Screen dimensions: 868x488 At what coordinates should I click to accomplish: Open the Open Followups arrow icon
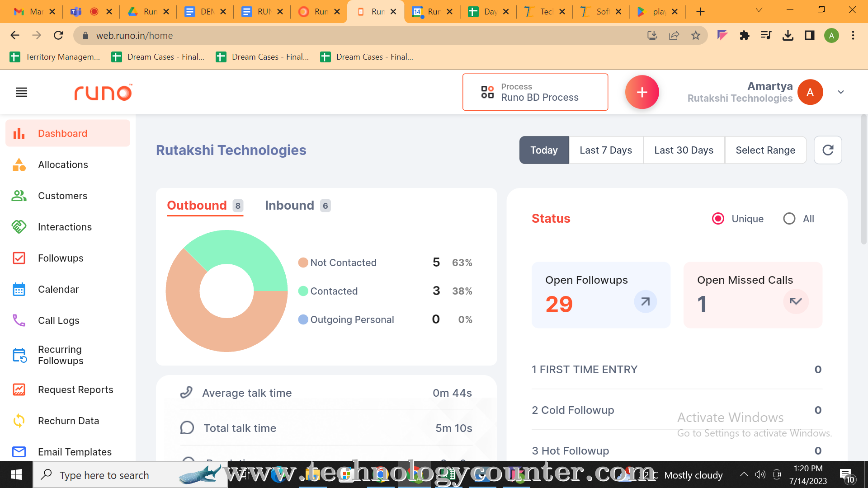tap(646, 301)
